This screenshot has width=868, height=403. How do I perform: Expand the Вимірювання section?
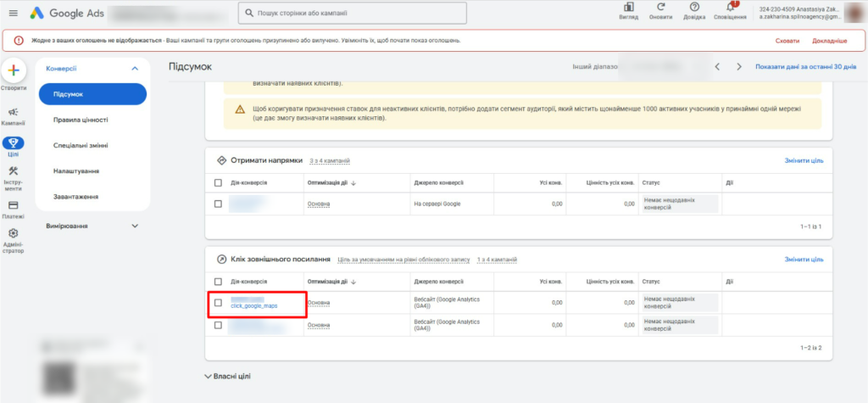(134, 227)
